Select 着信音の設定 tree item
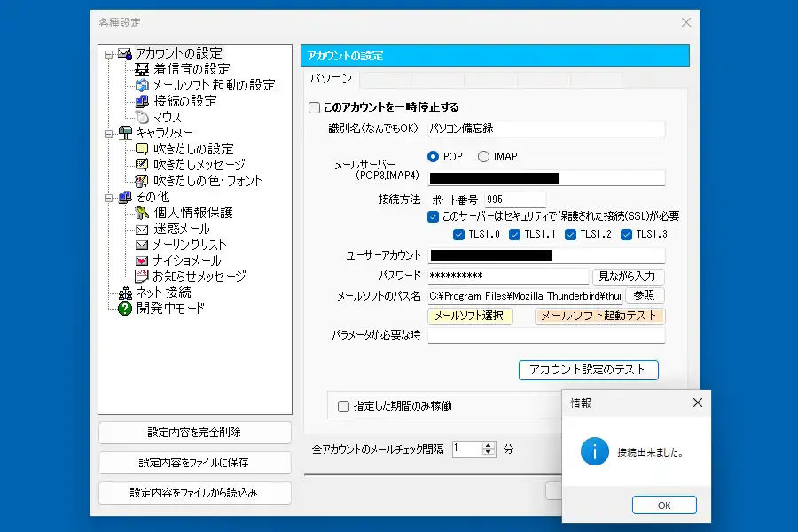This screenshot has width=798, height=532. [192, 69]
